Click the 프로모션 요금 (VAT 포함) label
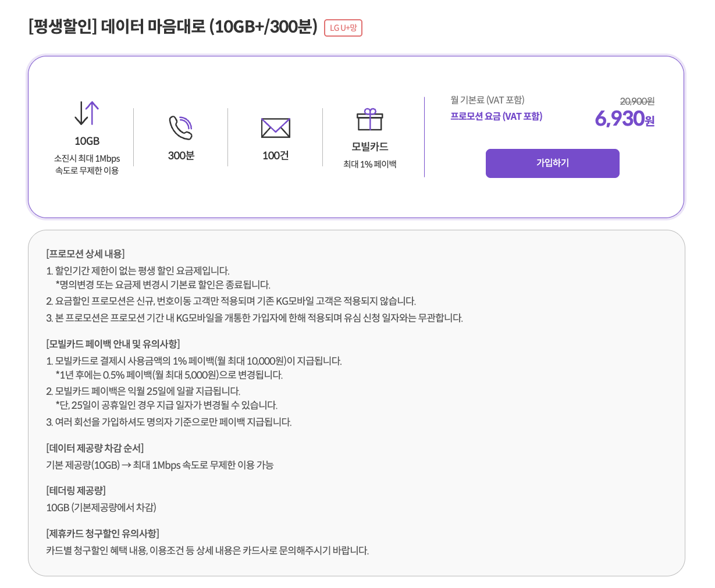The width and height of the screenshot is (715, 588). tap(496, 116)
